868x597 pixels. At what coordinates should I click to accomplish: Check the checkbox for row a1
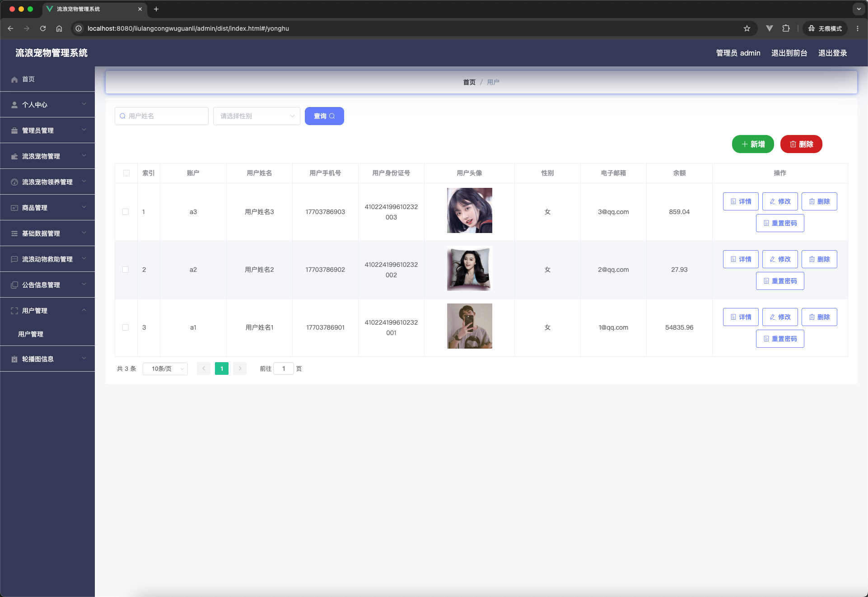coord(126,327)
